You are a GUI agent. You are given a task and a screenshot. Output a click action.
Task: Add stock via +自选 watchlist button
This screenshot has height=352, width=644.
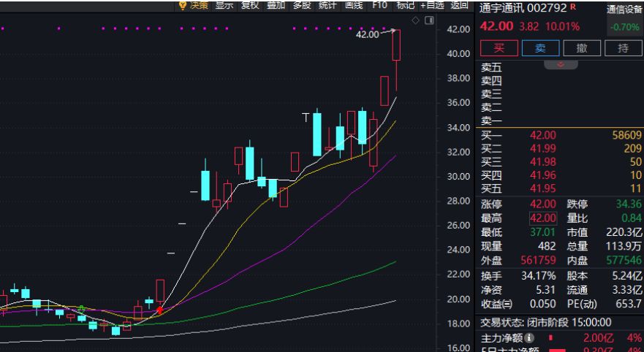click(433, 5)
